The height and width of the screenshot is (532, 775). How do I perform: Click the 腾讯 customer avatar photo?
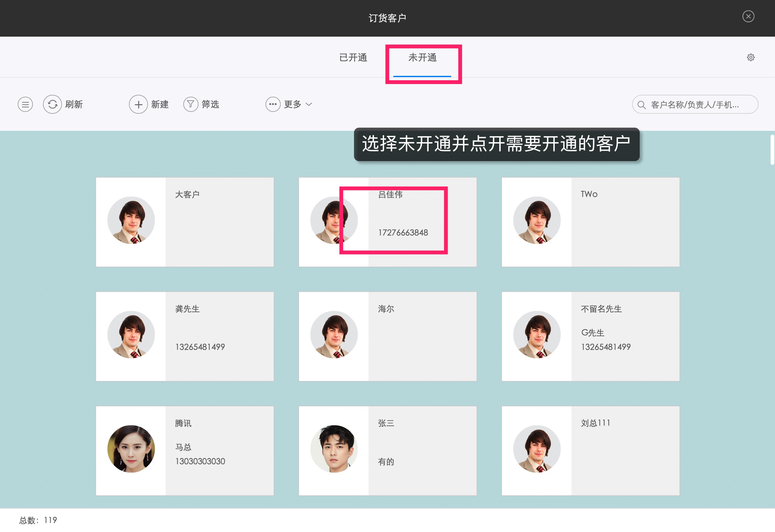(x=131, y=449)
